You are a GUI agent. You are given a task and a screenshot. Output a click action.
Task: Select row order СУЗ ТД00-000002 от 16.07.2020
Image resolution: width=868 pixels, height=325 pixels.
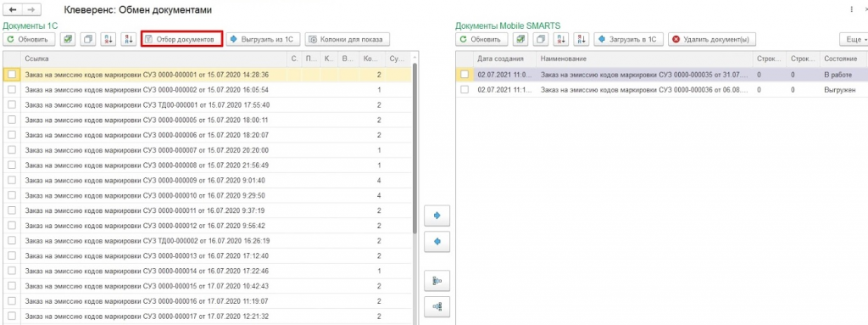(x=208, y=241)
